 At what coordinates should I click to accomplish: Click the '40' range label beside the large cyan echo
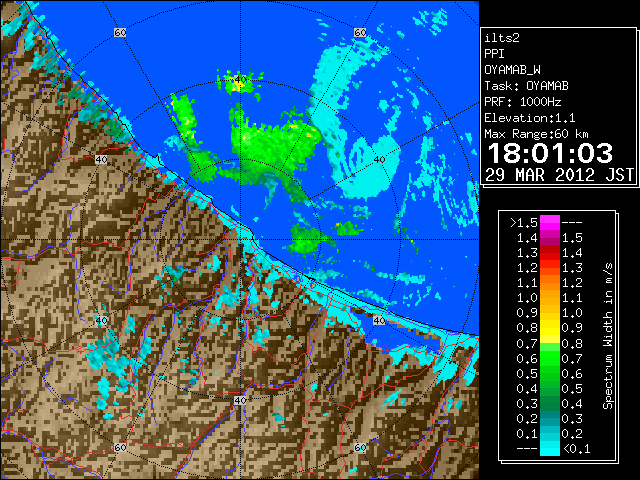[x=379, y=160]
